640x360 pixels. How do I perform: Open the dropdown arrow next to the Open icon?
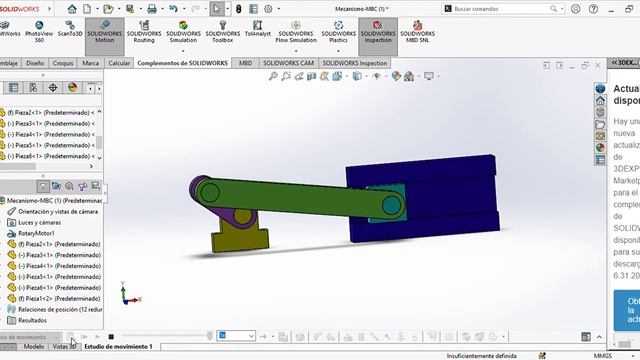point(118,9)
